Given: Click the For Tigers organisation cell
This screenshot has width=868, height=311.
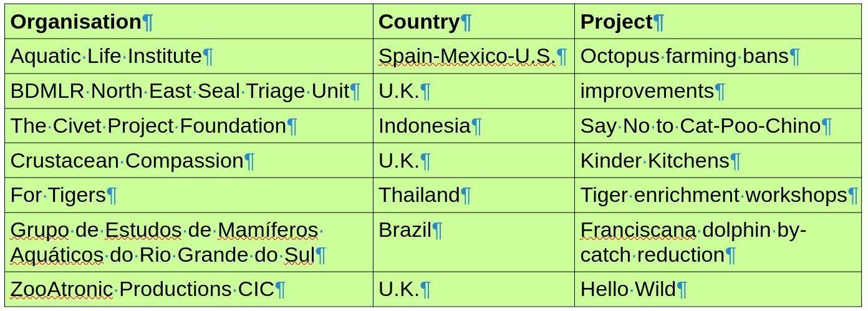Looking at the screenshot, I should [58, 196].
